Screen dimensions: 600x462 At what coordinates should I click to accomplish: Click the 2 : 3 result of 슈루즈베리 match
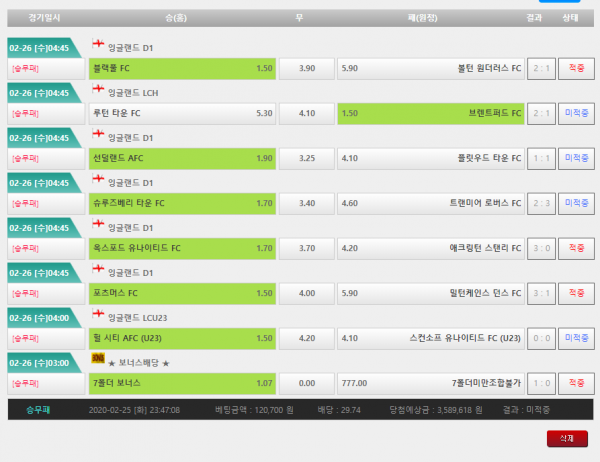540,203
